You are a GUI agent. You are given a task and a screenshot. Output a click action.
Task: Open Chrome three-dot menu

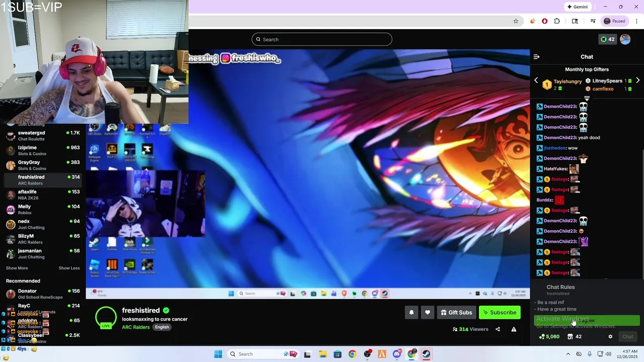636,21
